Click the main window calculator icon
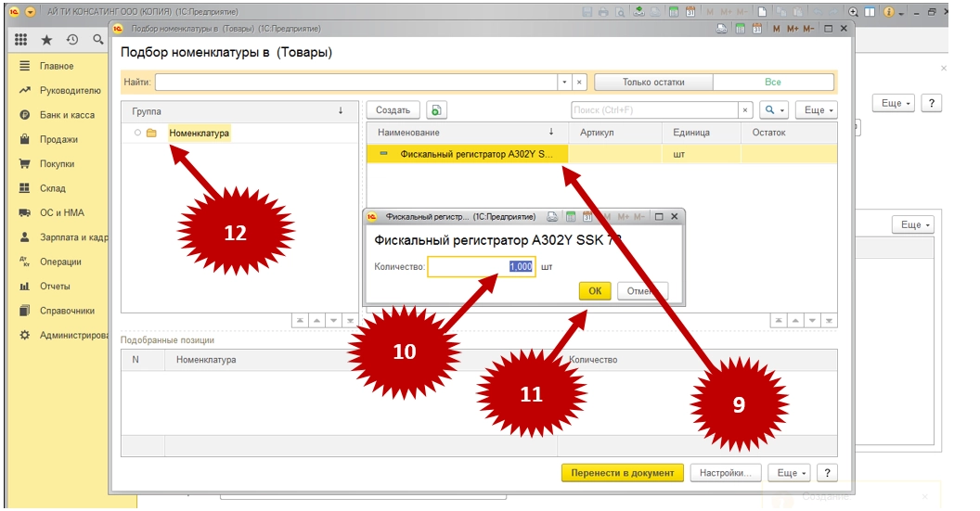Image resolution: width=980 pixels, height=511 pixels. pyautogui.click(x=674, y=12)
